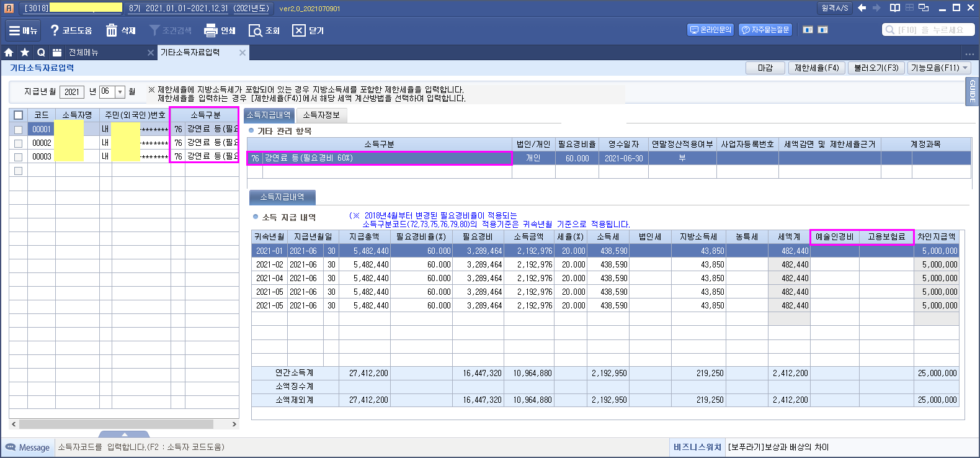Image resolution: width=980 pixels, height=458 pixels.
Task: Tick the checkbox for row 00003
Action: 18,157
